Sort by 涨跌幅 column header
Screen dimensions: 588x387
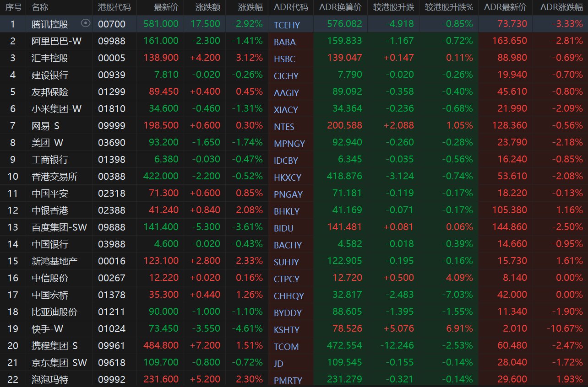(x=250, y=7)
